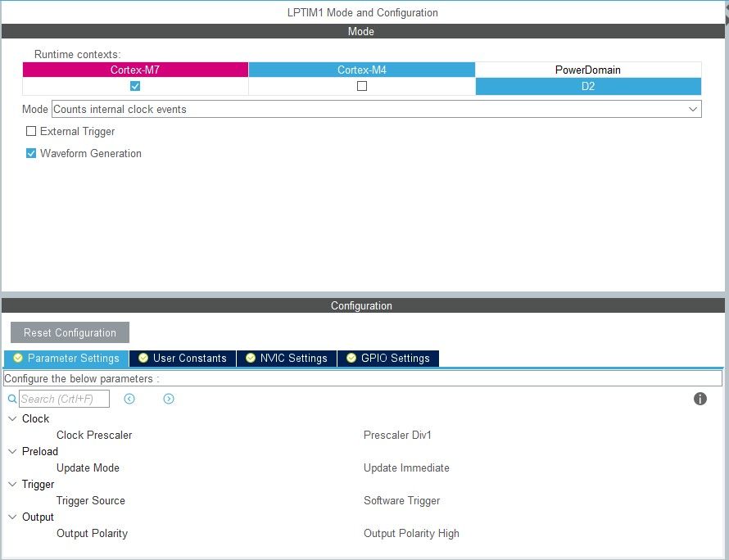Click the D2 power domain cell
Image resolution: width=729 pixels, height=560 pixels.
(588, 87)
